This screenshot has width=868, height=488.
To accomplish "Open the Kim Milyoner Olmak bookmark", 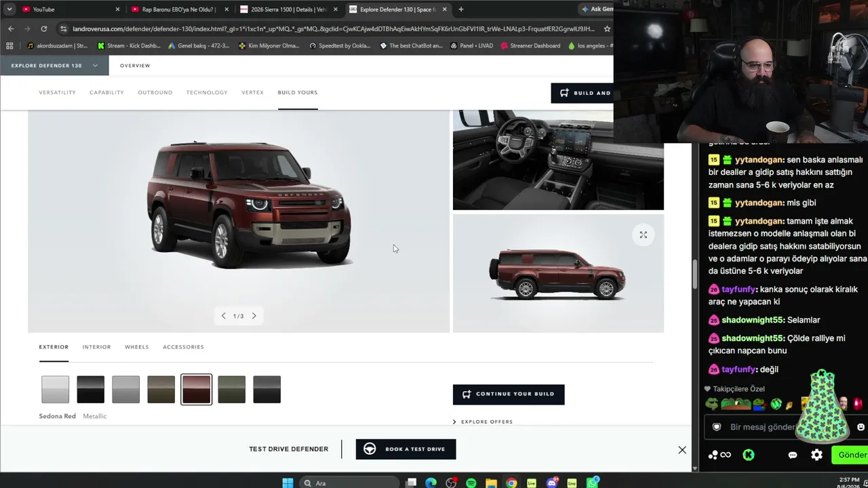I will click(x=270, y=46).
